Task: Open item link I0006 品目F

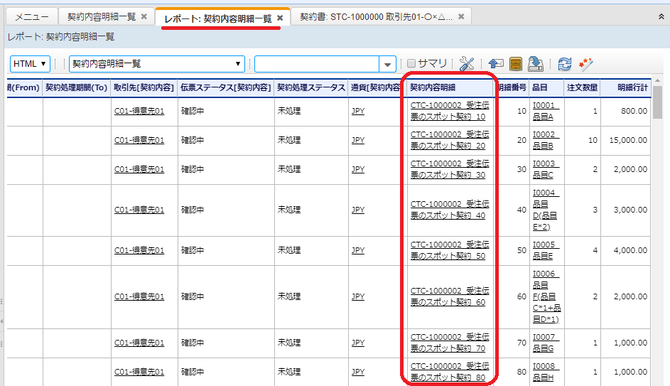Action: pos(547,296)
